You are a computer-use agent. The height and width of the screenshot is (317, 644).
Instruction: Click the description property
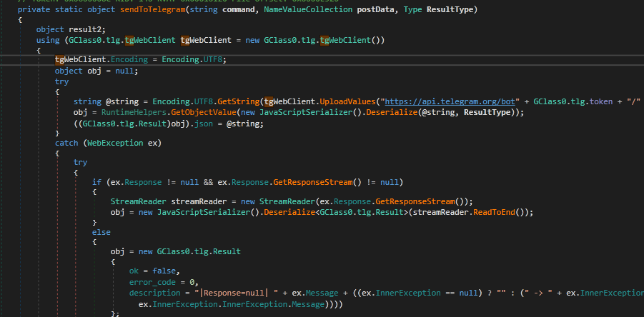(x=155, y=293)
